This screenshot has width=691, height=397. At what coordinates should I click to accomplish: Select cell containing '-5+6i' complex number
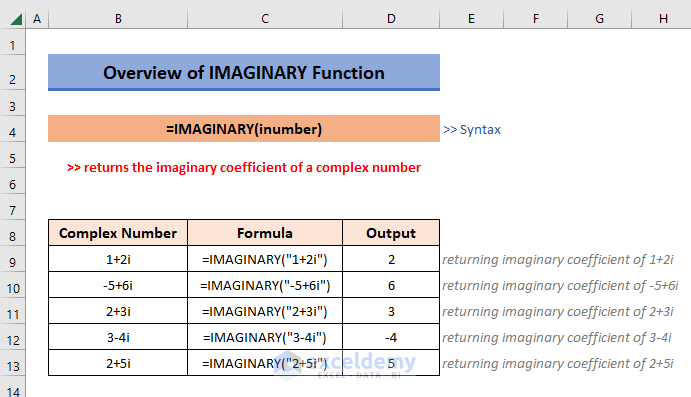pos(118,285)
